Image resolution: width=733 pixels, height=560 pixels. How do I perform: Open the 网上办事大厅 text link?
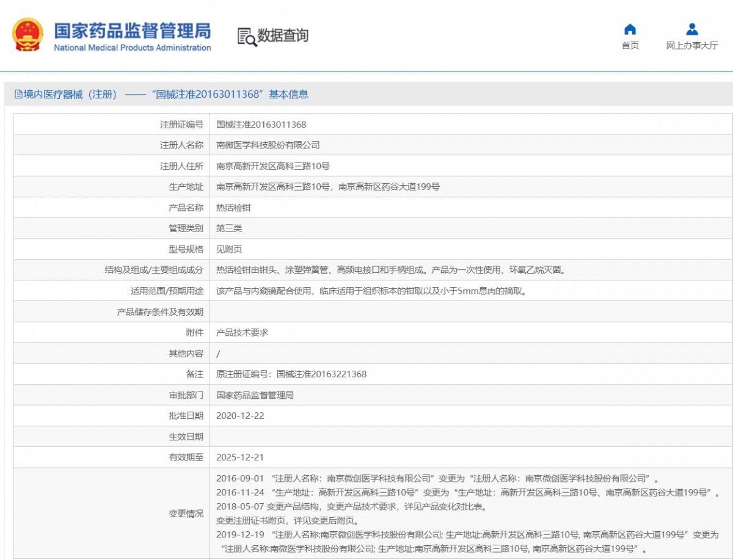(691, 46)
